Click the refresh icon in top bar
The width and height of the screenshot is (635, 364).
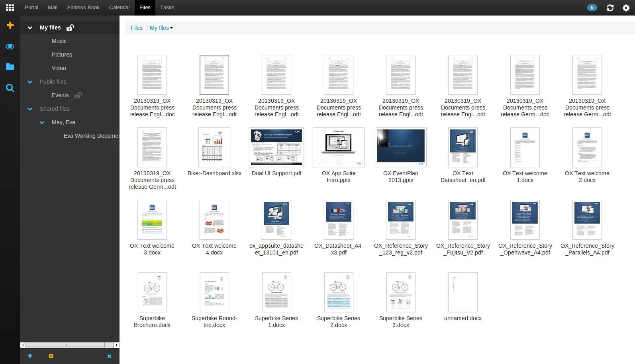coord(610,8)
